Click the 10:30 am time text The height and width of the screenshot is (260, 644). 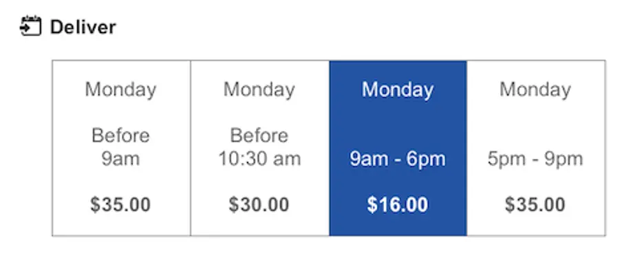click(x=259, y=159)
